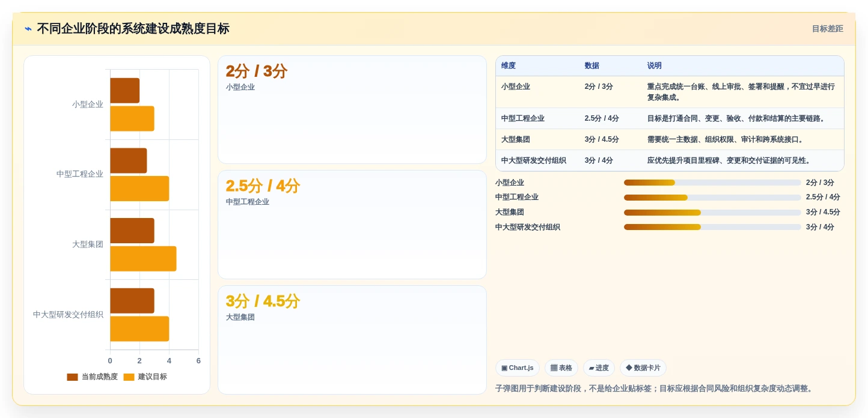Click the 中型工程企业 progress bar
The height and width of the screenshot is (418, 868).
tap(712, 198)
